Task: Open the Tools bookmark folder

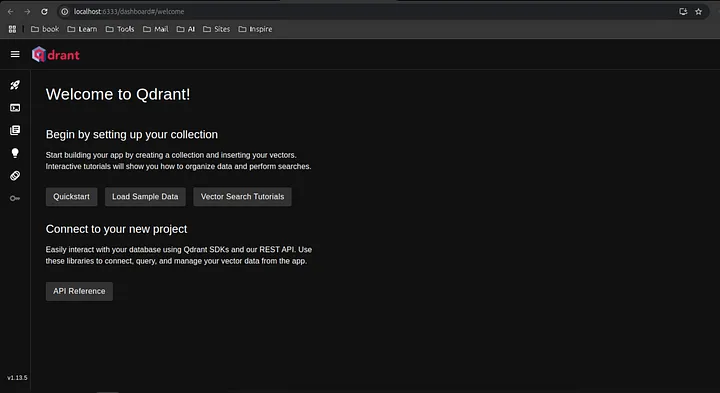Action: click(x=120, y=29)
